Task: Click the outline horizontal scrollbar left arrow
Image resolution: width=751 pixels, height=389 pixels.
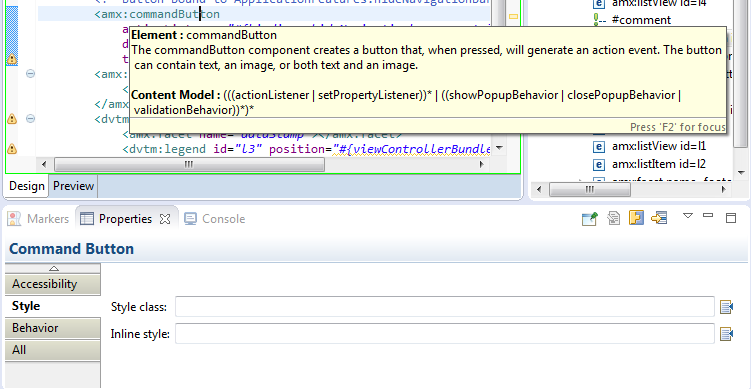Action: 539,190
